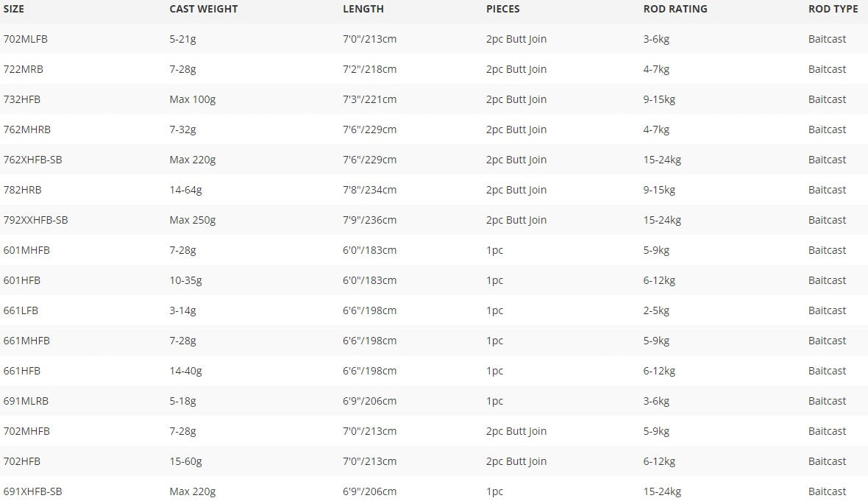868x501 pixels.
Task: Select the 15-60g cast weight cell
Action: tap(185, 462)
